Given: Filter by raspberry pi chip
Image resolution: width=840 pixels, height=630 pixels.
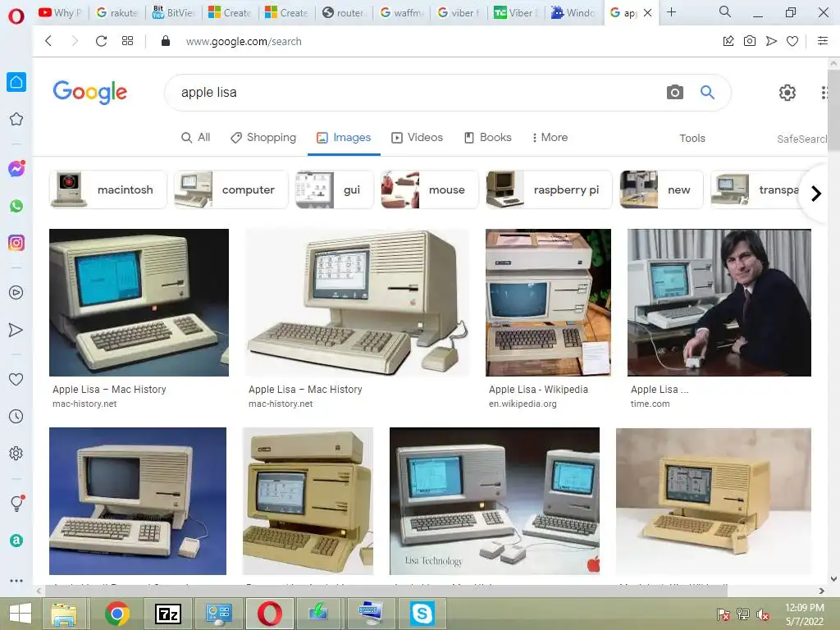Looking at the screenshot, I should click(x=549, y=189).
